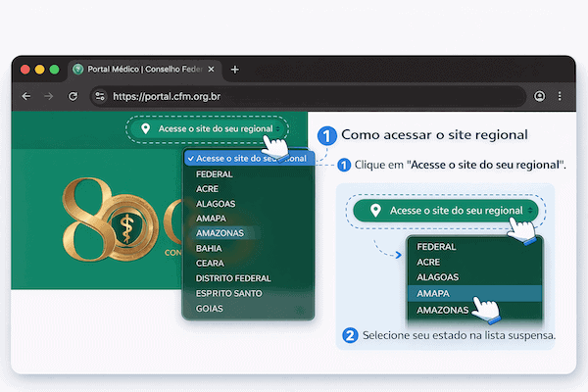The image size is (588, 392).
Task: Select the Portal Médico browser tab
Action: (x=144, y=70)
